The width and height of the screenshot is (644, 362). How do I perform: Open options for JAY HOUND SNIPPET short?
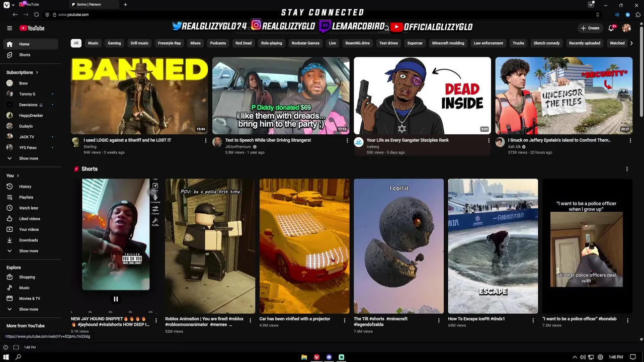pyautogui.click(x=156, y=320)
